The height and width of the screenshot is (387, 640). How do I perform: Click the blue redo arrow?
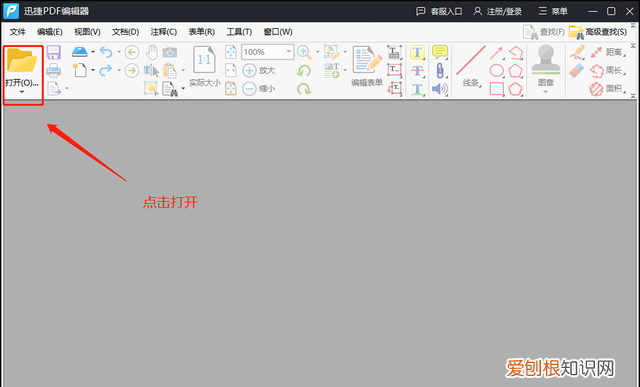[x=106, y=70]
